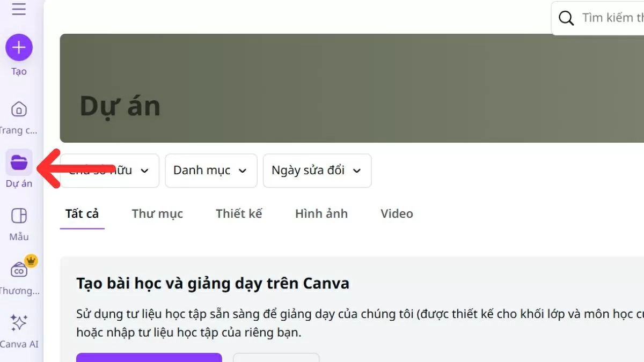The height and width of the screenshot is (362, 644).
Task: Click the Dự án banner heading area
Action: (120, 106)
